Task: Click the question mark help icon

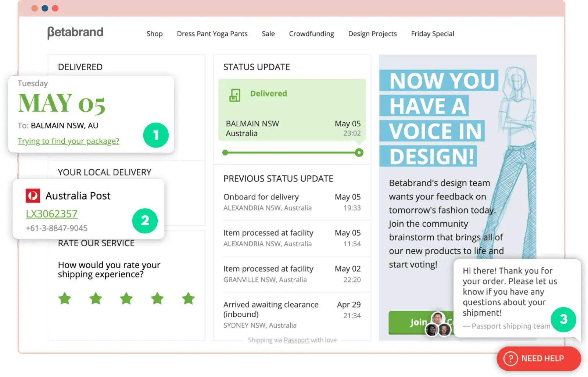Action: point(510,358)
